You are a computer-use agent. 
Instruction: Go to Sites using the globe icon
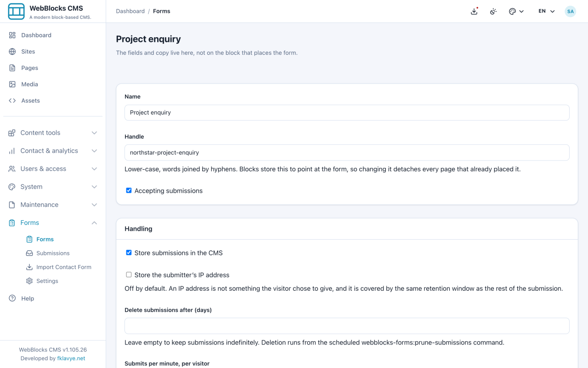(x=12, y=52)
